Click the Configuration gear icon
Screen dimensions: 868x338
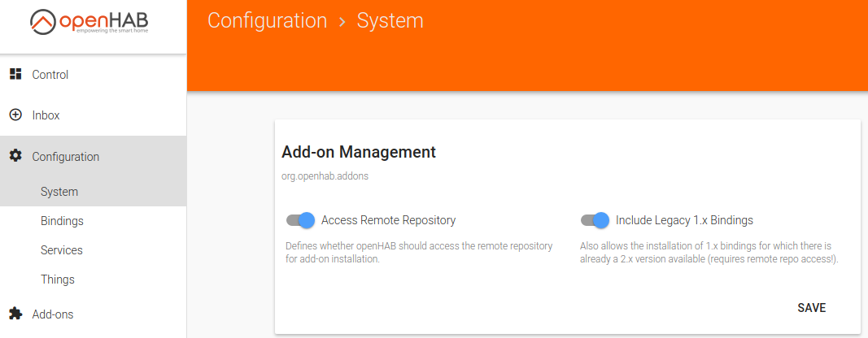click(x=15, y=156)
